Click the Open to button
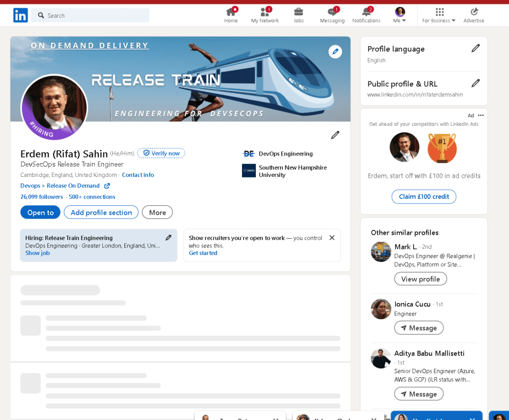 [40, 212]
